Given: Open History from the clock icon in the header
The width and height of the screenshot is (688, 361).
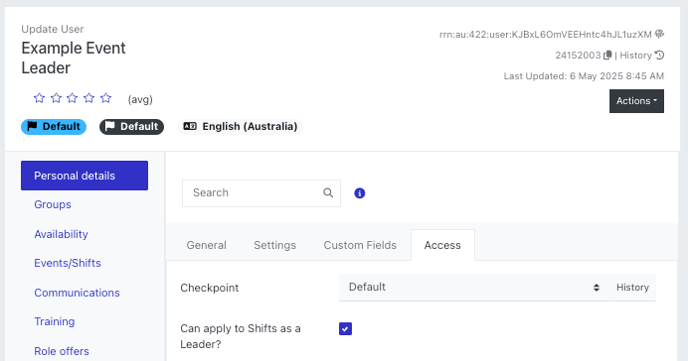Looking at the screenshot, I should [659, 55].
